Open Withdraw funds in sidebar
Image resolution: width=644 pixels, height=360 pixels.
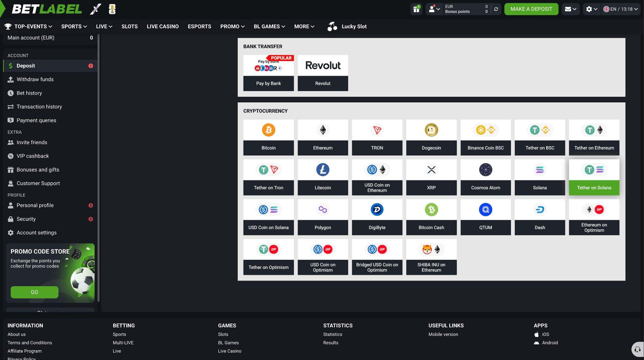click(x=50, y=79)
